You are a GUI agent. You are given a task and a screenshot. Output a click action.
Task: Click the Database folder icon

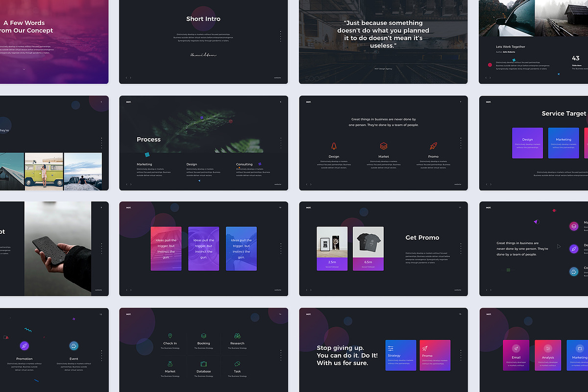coord(203,364)
